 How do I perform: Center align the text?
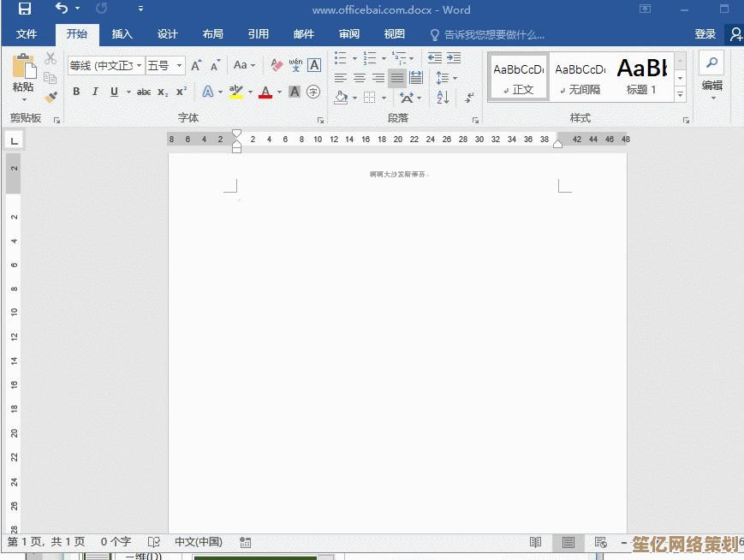[360, 78]
